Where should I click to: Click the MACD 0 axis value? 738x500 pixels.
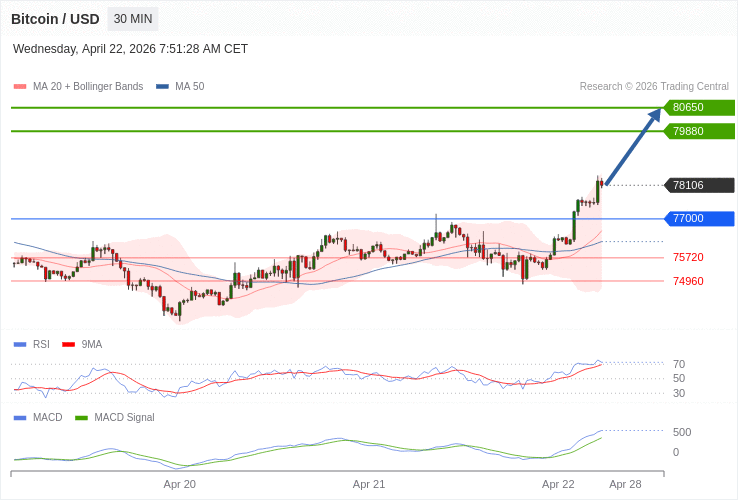[676, 452]
